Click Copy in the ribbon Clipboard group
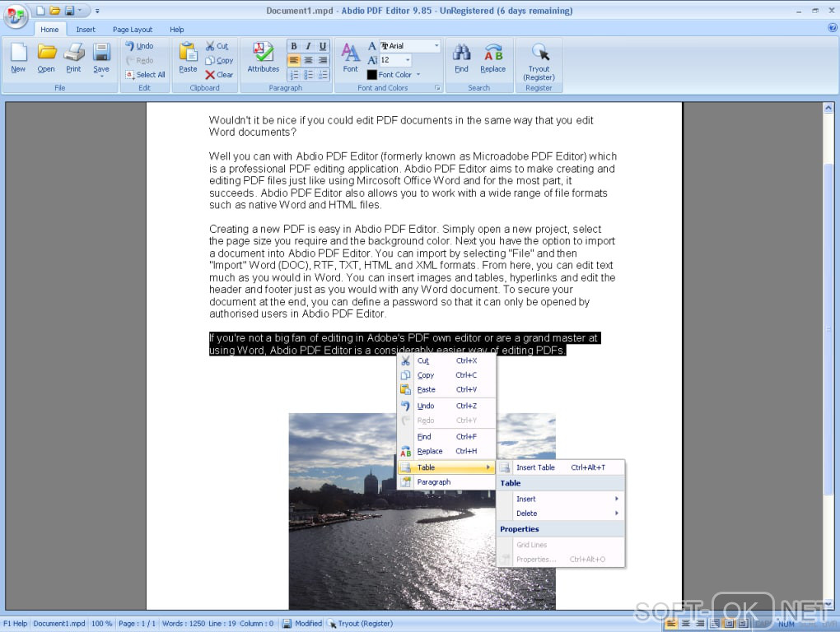The image size is (840, 632). coord(219,60)
